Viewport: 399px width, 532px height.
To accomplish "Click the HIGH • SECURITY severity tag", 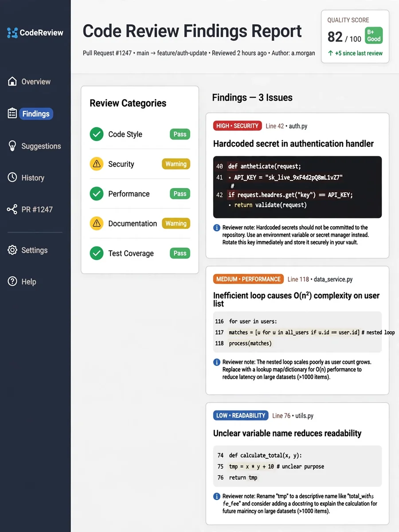I will [237, 126].
